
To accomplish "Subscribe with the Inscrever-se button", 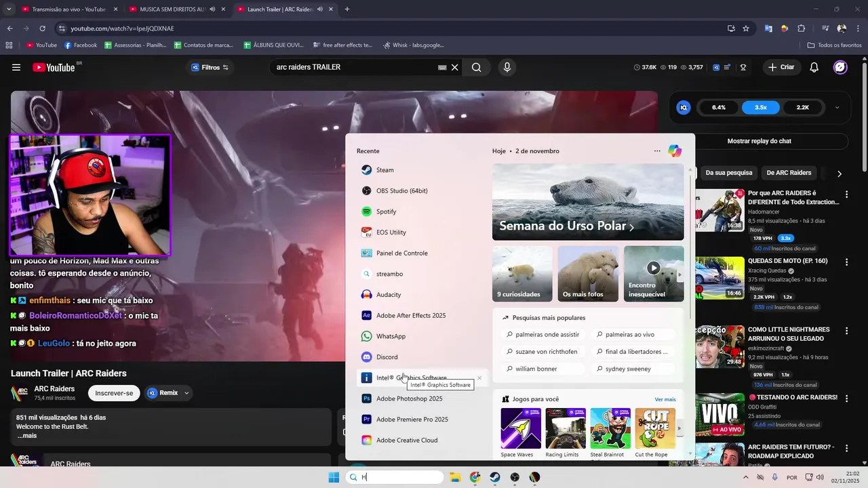I will point(114,393).
